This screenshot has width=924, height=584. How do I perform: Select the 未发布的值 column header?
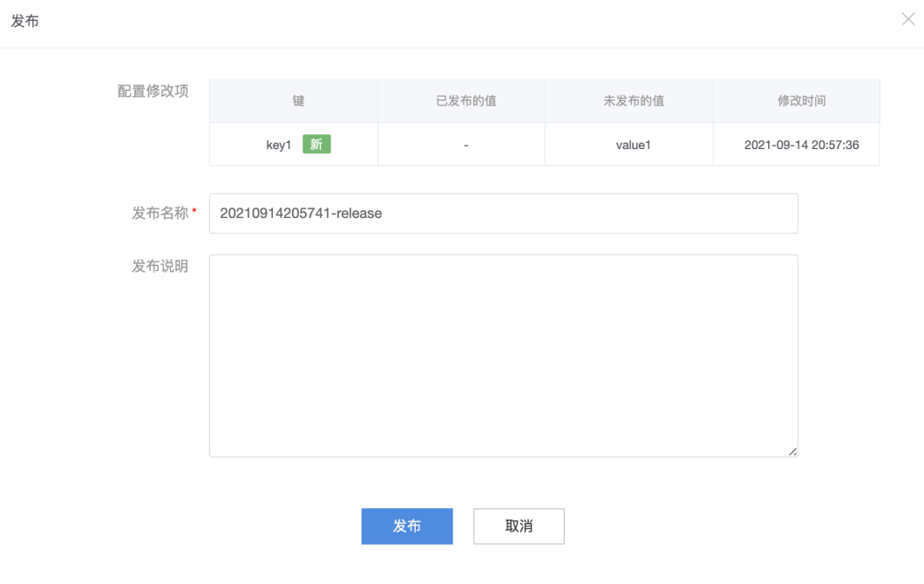click(x=634, y=101)
